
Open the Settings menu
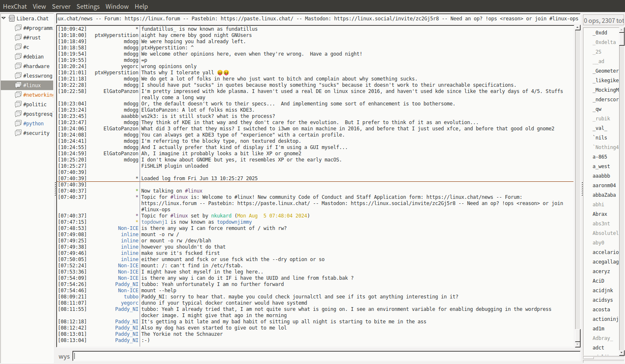88,7
